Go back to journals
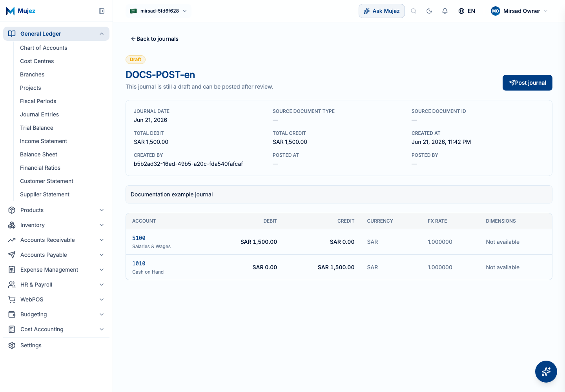Screen dimensions: 565x392 tap(155, 39)
